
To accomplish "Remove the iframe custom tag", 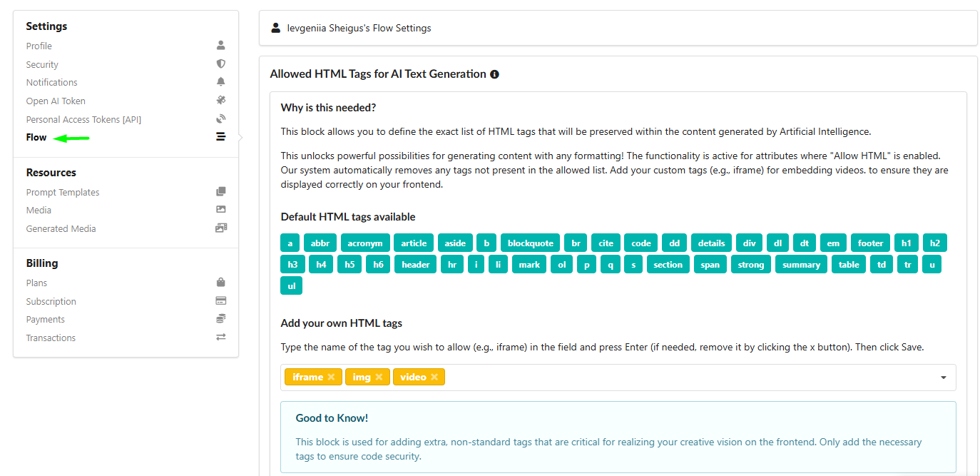I will click(x=331, y=377).
